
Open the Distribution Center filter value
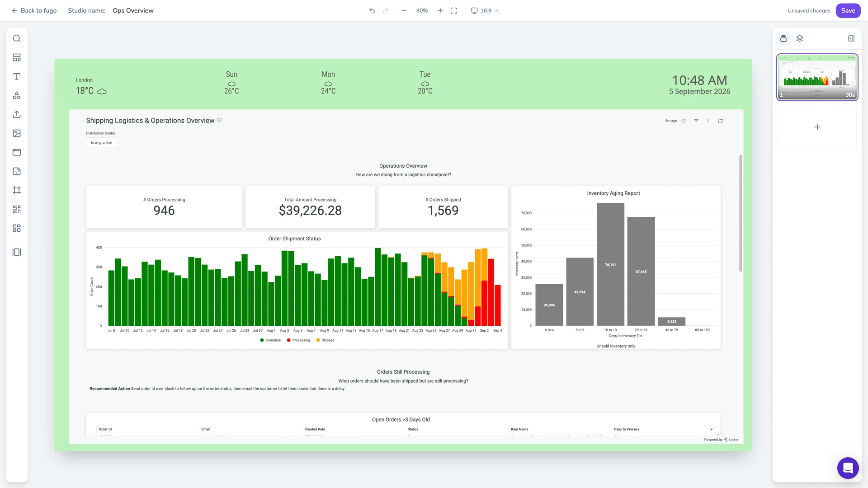click(101, 143)
